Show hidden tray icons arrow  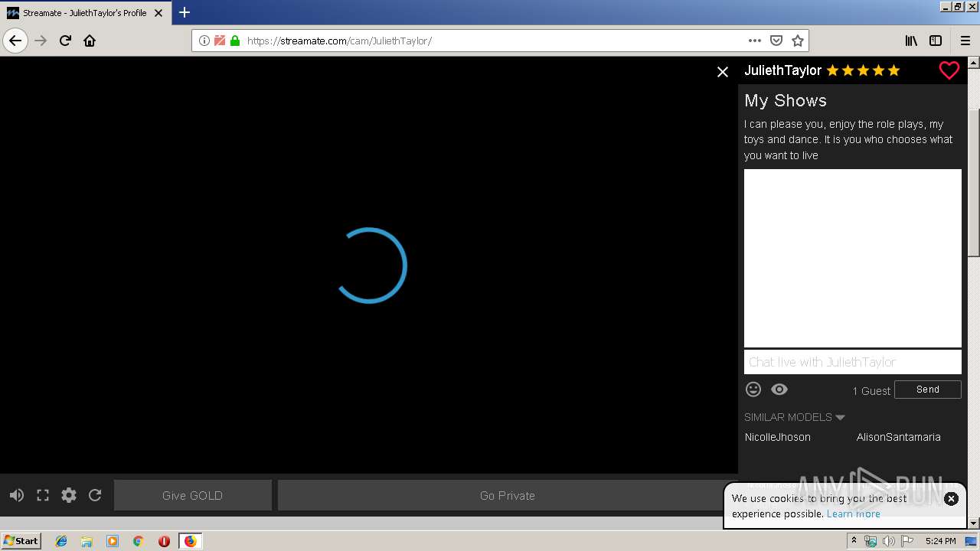pyautogui.click(x=854, y=541)
